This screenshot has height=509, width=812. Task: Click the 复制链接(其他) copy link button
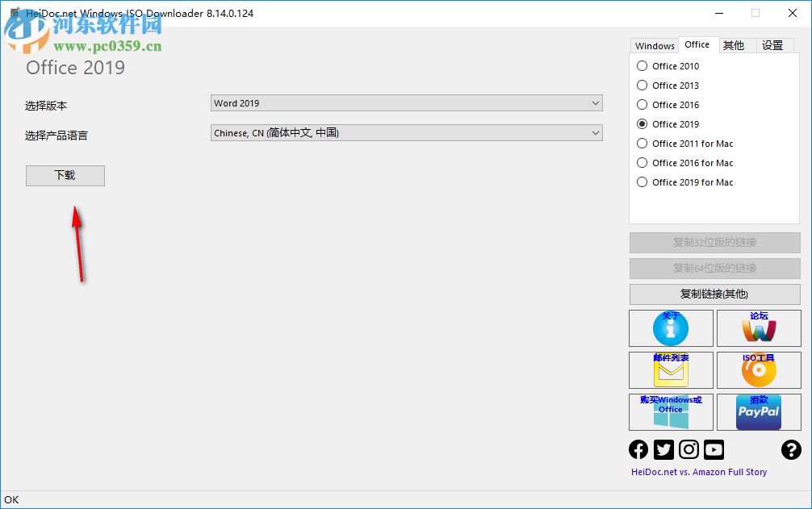pos(714,294)
